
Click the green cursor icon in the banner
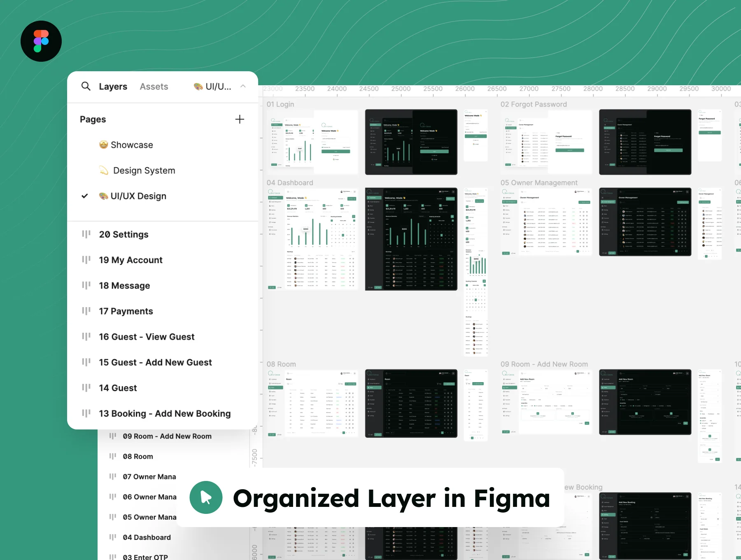[206, 497]
